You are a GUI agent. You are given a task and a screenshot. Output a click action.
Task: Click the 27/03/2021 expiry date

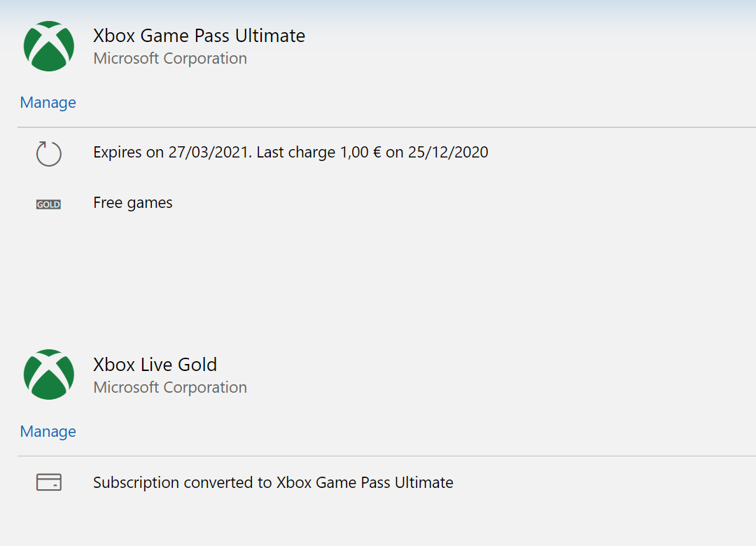click(x=209, y=153)
